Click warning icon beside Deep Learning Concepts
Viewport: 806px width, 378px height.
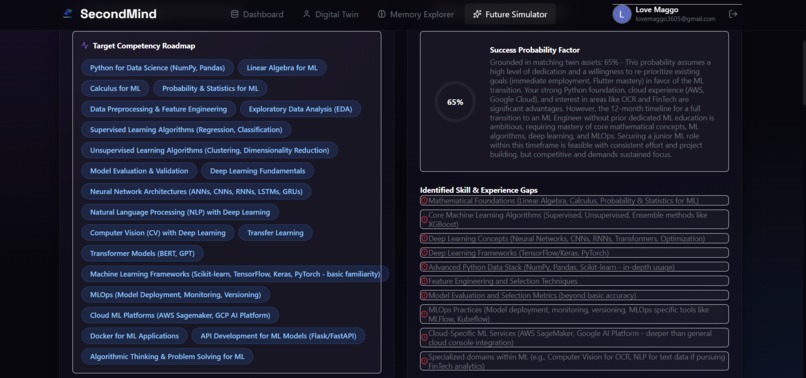(x=425, y=238)
